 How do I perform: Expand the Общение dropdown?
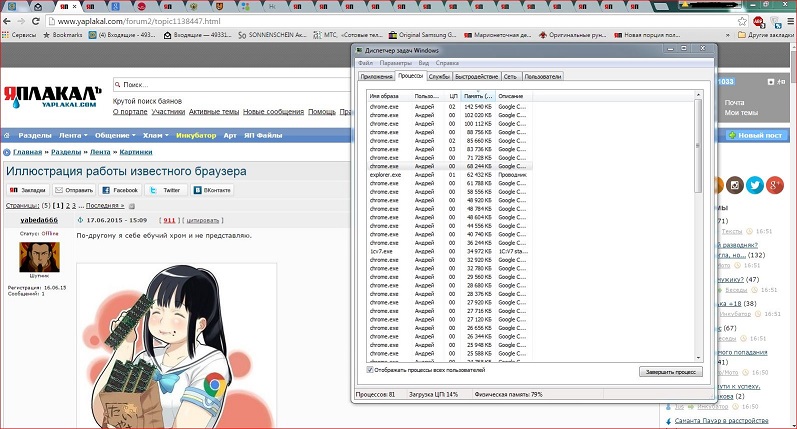click(115, 135)
